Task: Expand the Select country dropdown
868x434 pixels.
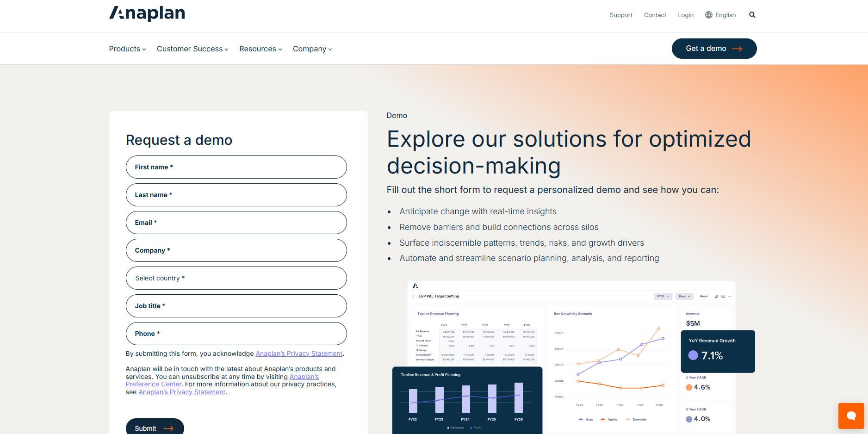Action: pyautogui.click(x=236, y=278)
